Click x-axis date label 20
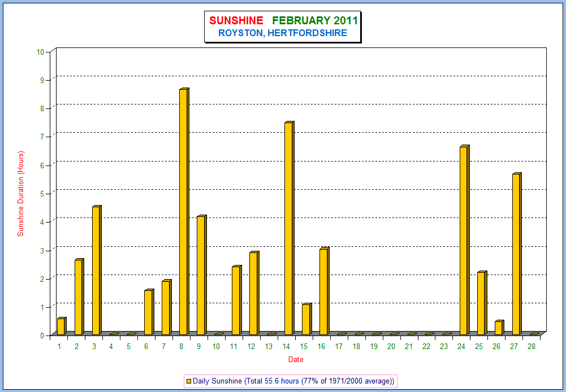 click(391, 347)
